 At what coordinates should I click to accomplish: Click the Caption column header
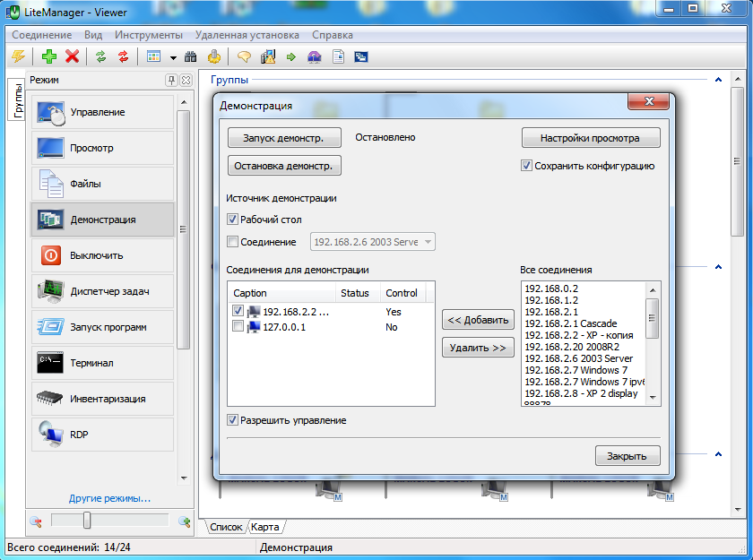281,293
